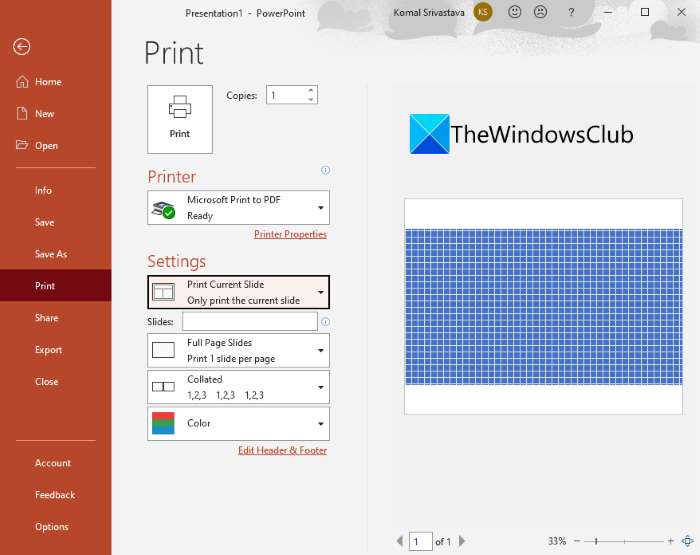Click the large Print button
The image size is (700, 555).
(180, 119)
